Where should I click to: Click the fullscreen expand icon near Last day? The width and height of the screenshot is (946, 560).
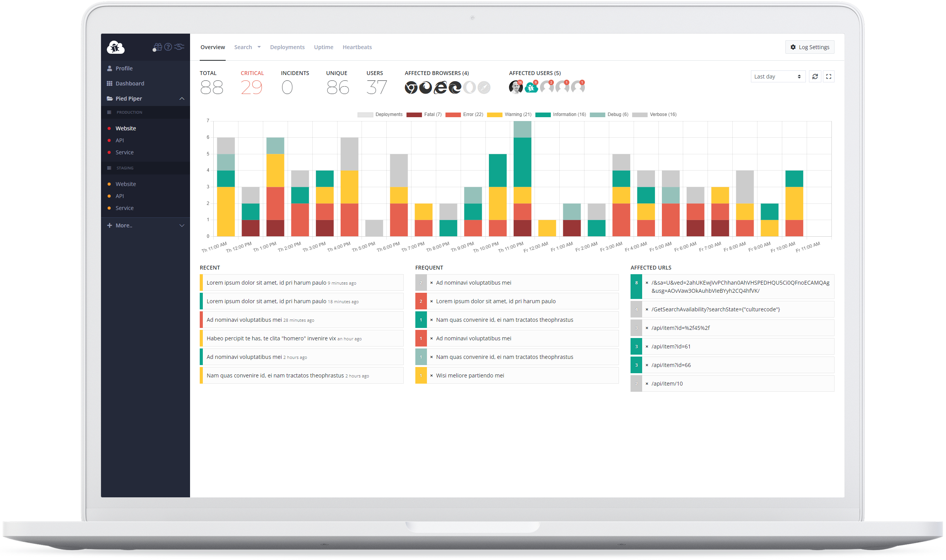(x=828, y=76)
